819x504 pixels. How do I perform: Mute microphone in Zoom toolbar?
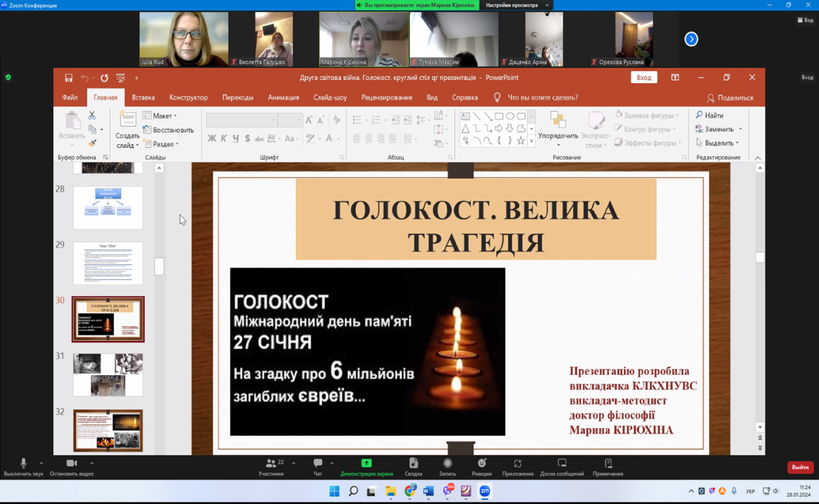(x=23, y=464)
